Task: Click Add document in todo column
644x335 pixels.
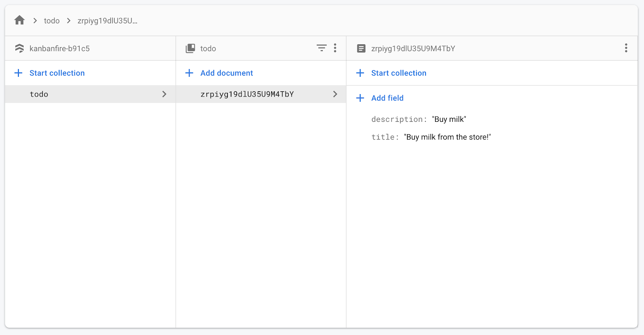Action: tap(227, 73)
